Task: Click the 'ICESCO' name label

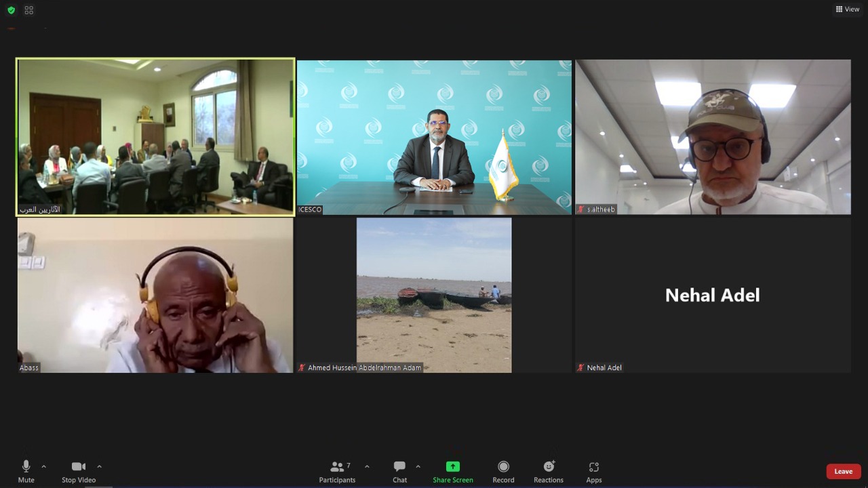Action: [x=310, y=209]
